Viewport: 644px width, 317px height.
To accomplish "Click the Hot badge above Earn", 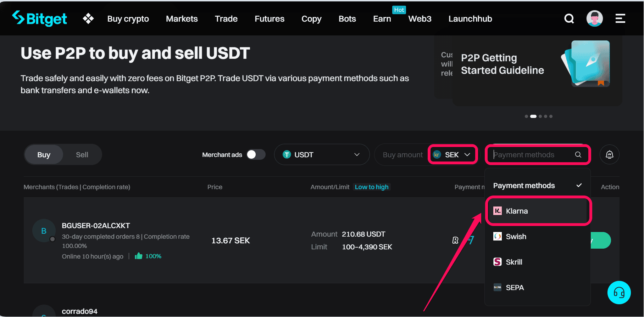I will (x=399, y=10).
